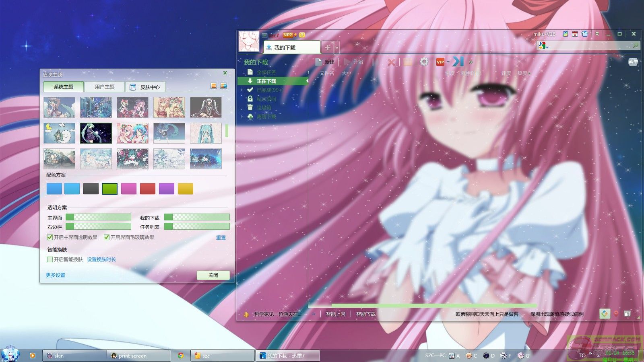Click the 重置 reset link

click(x=221, y=238)
